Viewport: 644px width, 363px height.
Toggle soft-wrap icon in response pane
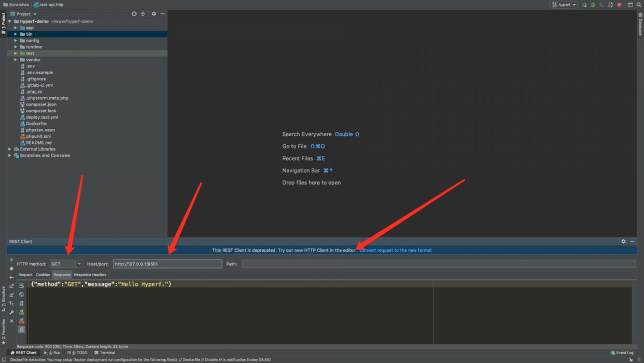[x=21, y=286]
